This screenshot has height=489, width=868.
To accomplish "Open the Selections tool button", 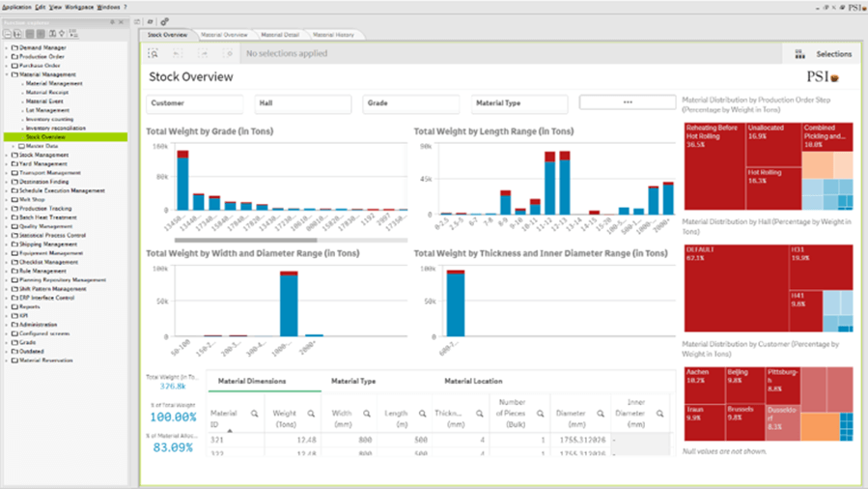I will 824,54.
